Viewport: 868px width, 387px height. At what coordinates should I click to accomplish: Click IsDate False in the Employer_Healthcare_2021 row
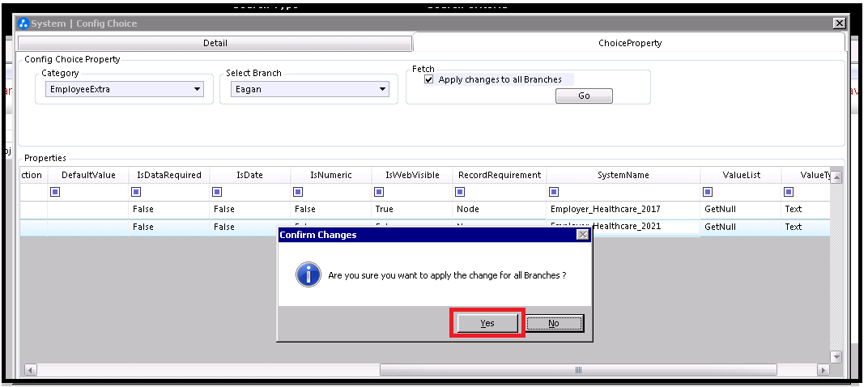point(249,227)
